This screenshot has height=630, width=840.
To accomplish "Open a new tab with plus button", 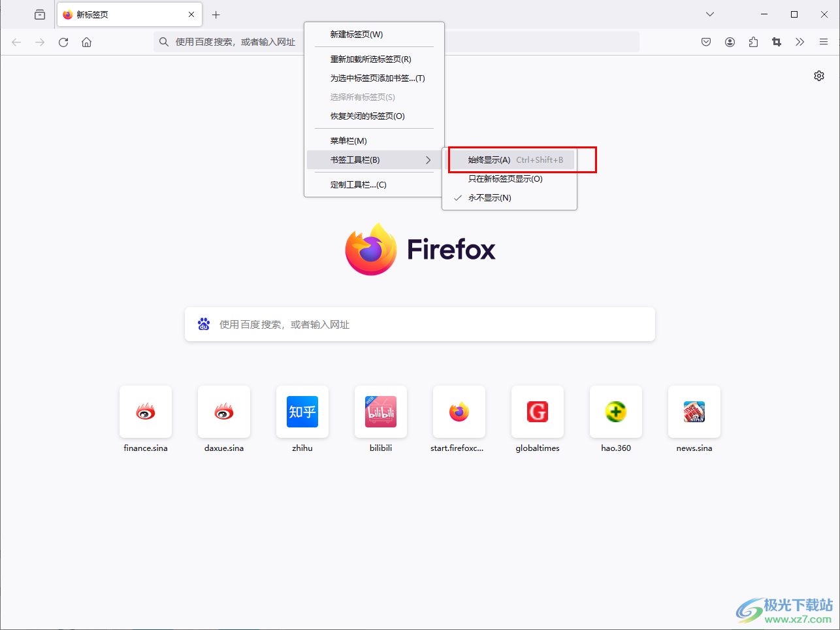I will click(216, 14).
